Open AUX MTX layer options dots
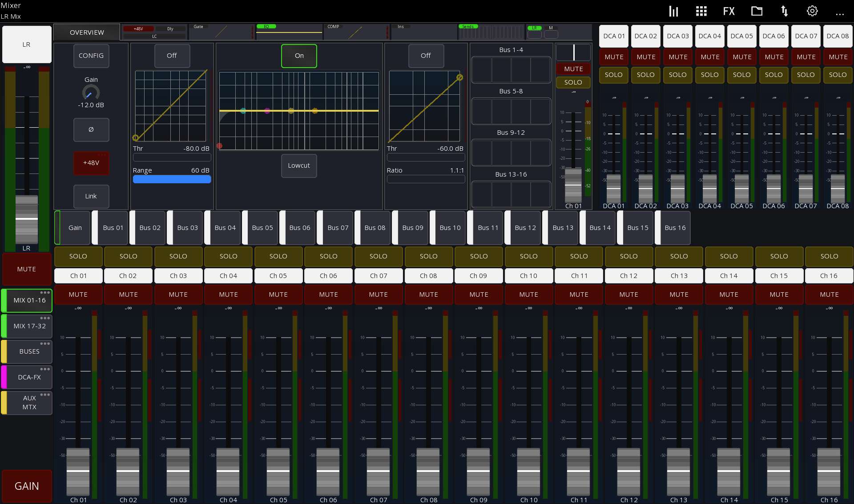Image resolution: width=854 pixels, height=504 pixels. click(45, 395)
